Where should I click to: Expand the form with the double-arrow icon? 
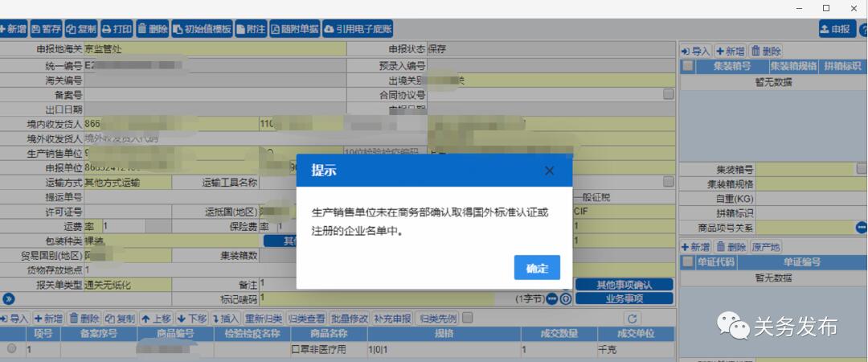(x=8, y=298)
